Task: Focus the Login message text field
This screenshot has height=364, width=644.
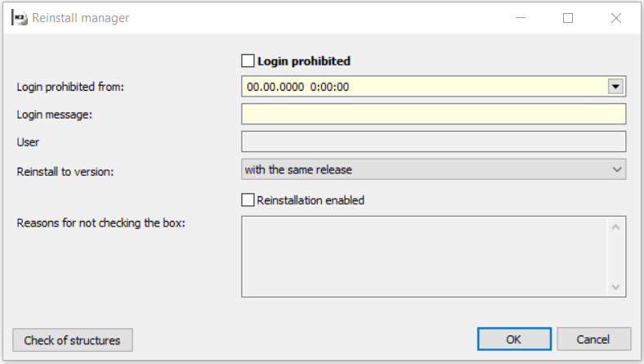Action: (433, 114)
